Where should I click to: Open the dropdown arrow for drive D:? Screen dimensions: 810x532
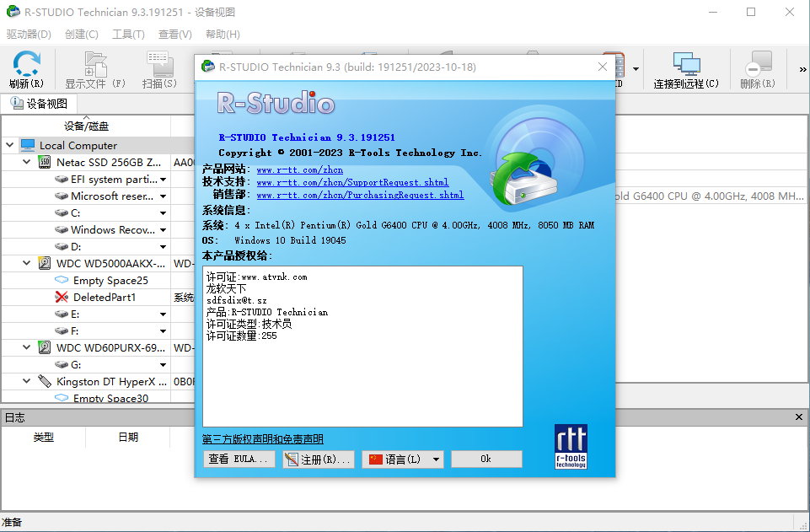[x=164, y=247]
